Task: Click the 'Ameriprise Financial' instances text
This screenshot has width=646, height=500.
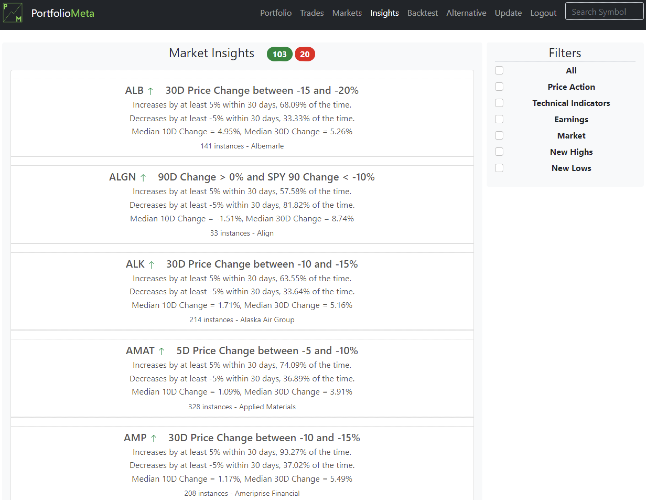Action: pyautogui.click(x=242, y=493)
